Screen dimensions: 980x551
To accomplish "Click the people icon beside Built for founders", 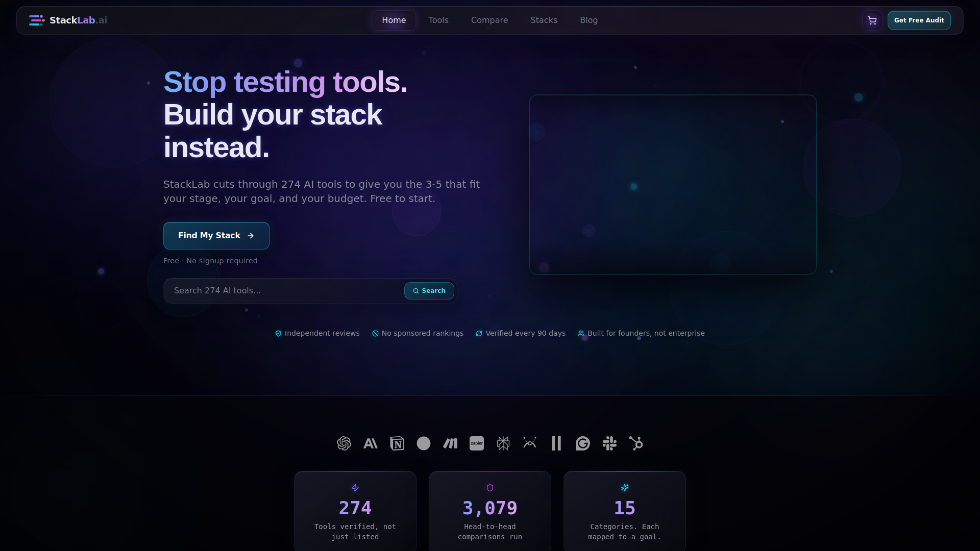I will tap(581, 334).
